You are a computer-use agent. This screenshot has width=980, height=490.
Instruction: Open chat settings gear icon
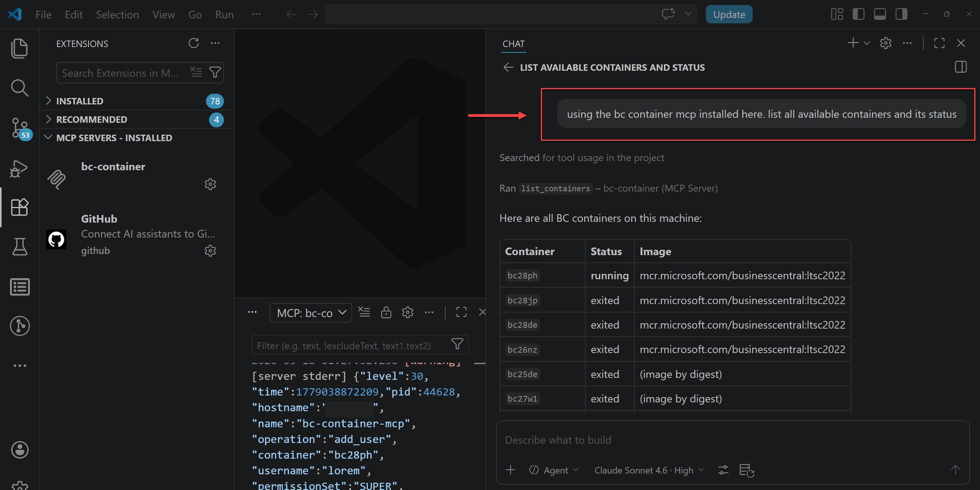click(886, 43)
